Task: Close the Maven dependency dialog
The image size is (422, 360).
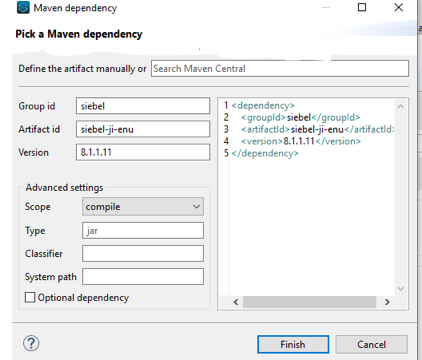Action: (x=398, y=7)
